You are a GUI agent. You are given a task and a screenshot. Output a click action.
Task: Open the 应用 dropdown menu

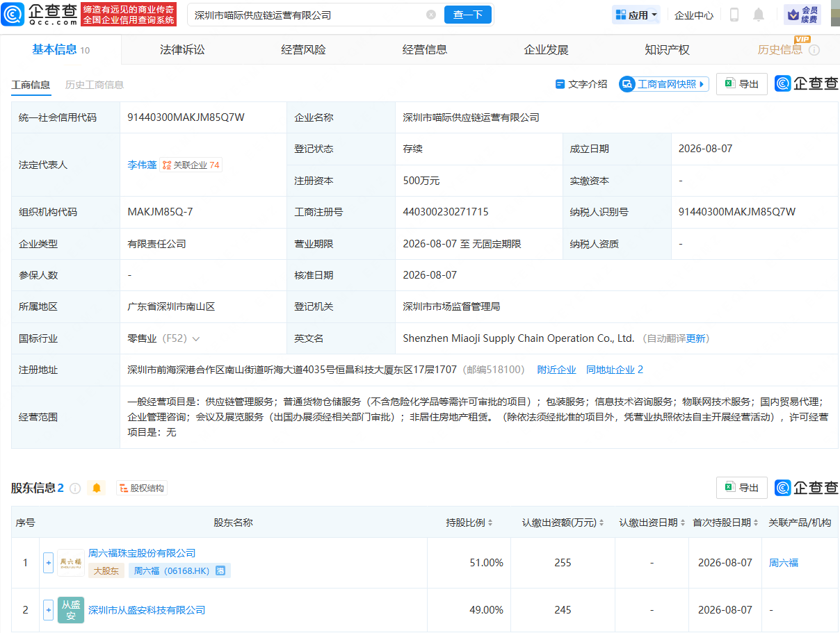pyautogui.click(x=636, y=15)
